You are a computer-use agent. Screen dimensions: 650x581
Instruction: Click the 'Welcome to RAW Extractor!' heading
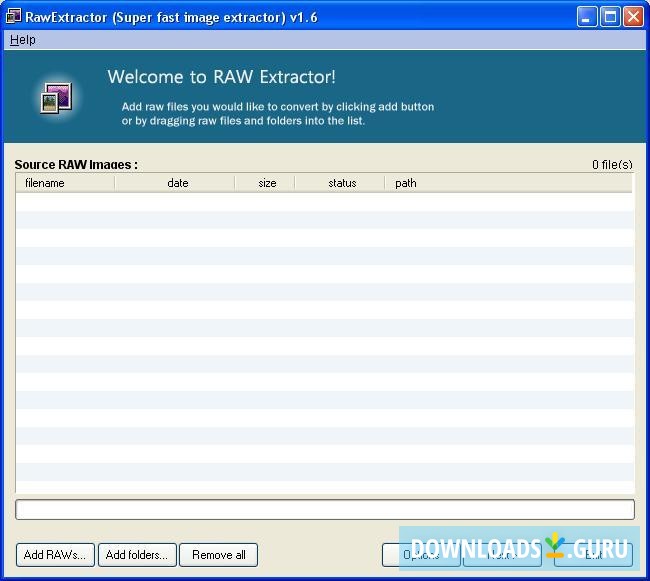click(x=221, y=77)
